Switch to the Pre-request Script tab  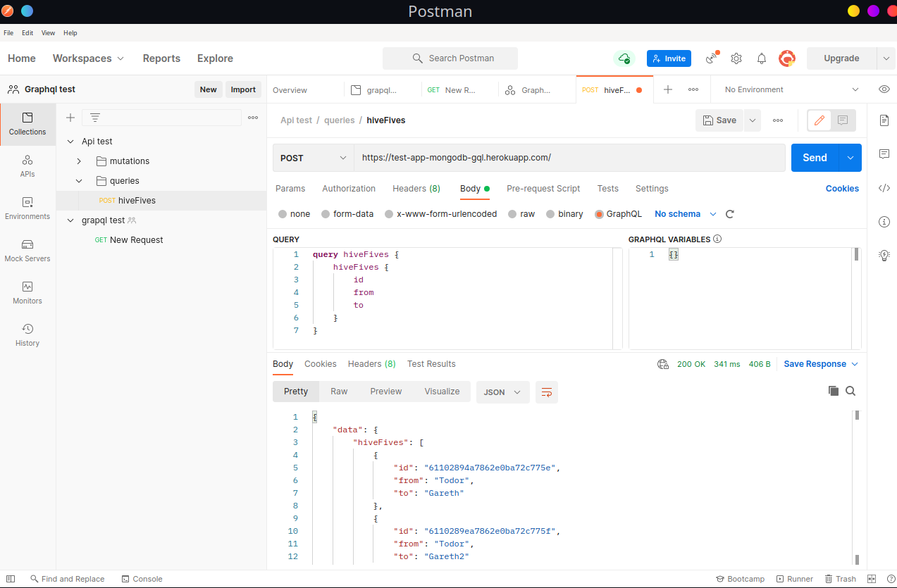[543, 189]
